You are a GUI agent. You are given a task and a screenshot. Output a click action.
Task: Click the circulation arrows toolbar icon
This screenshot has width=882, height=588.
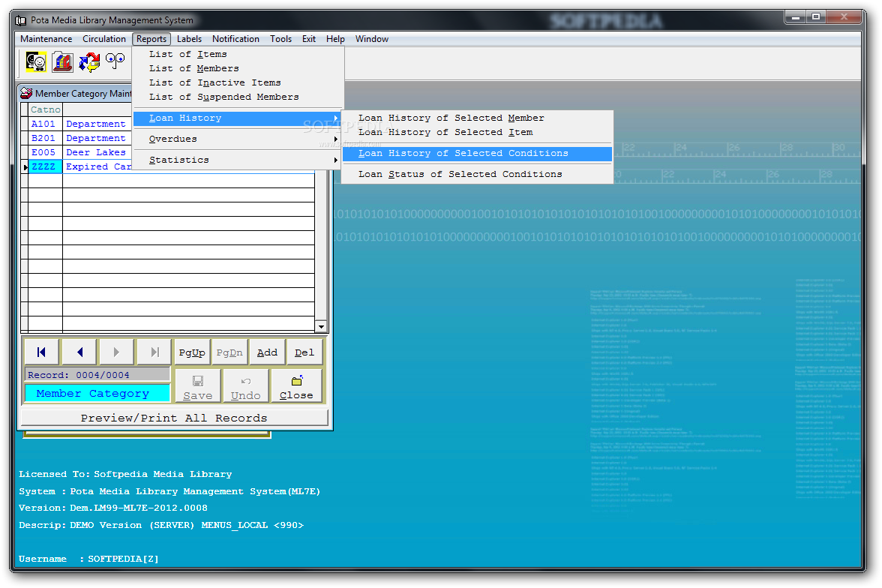pos(88,61)
